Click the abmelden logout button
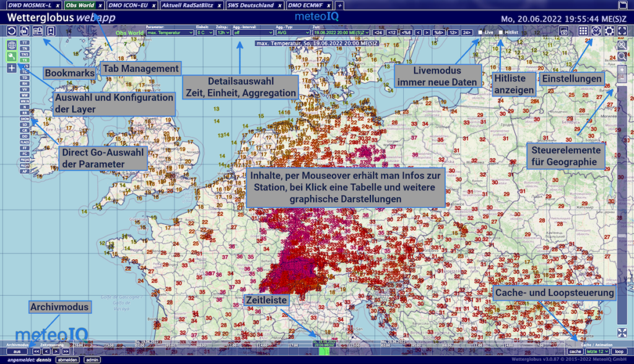Viewport: 634px width, 364px height. coord(67,359)
